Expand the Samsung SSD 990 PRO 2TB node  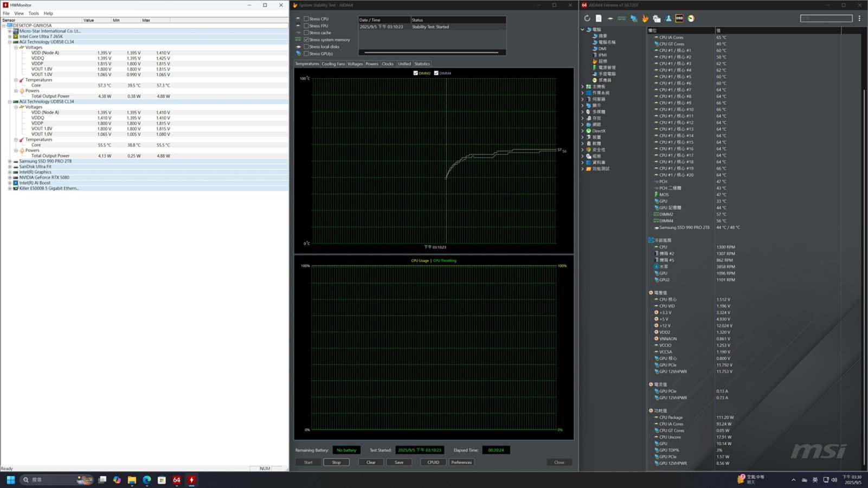click(x=10, y=161)
